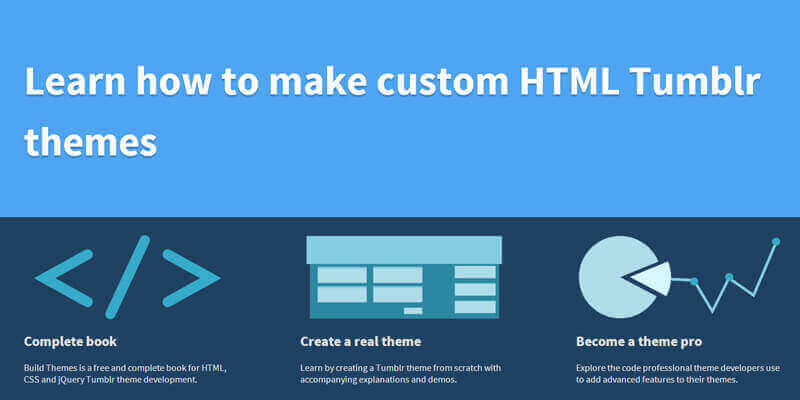Click the right angle bracket symbol
Viewport: 800px width, 400px height.
(x=191, y=278)
